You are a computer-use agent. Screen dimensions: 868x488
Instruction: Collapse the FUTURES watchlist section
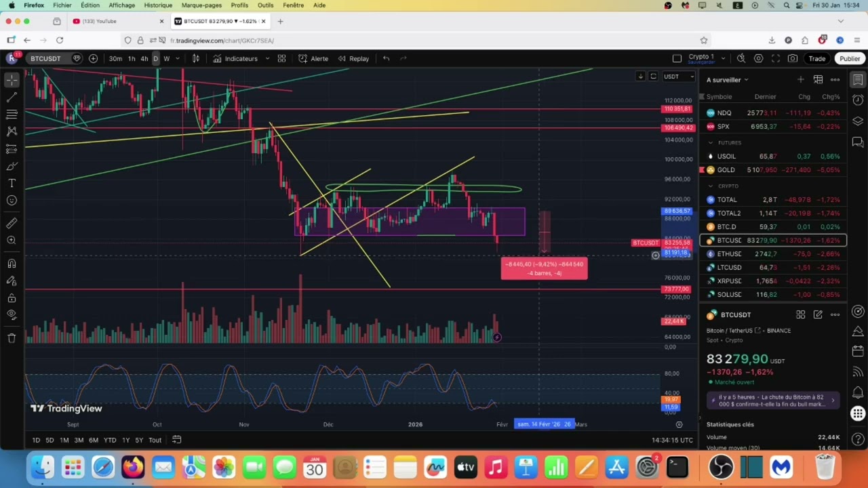(711, 143)
